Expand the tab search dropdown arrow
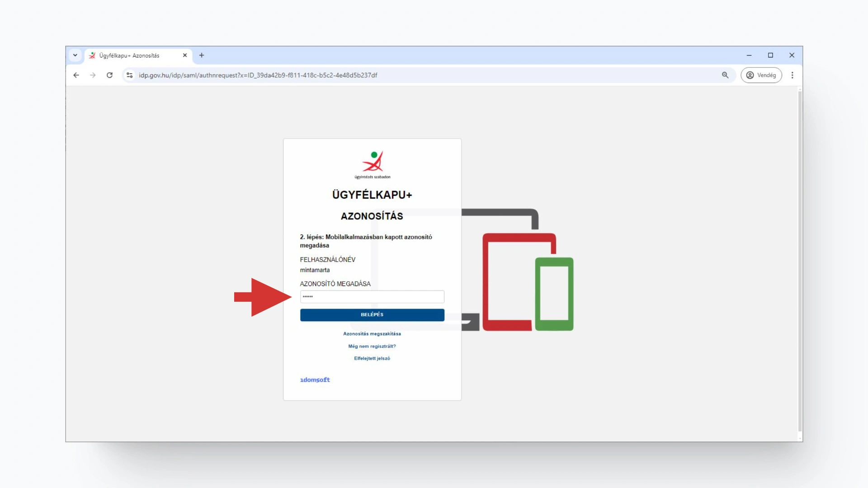Viewport: 868px width, 488px height. point(75,55)
